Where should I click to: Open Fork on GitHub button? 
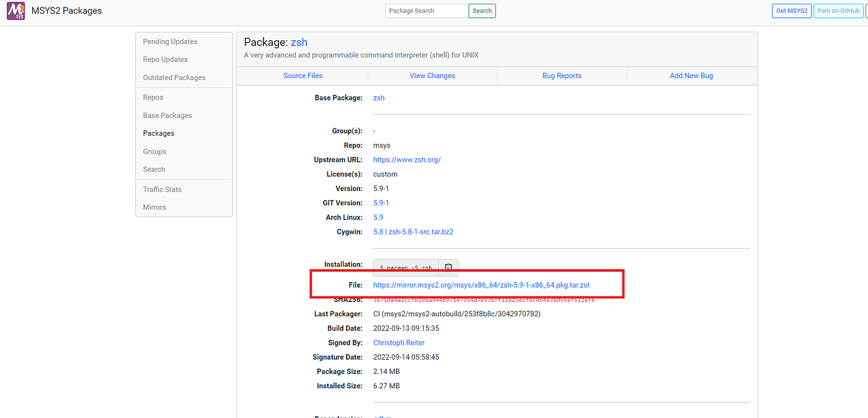pos(838,11)
